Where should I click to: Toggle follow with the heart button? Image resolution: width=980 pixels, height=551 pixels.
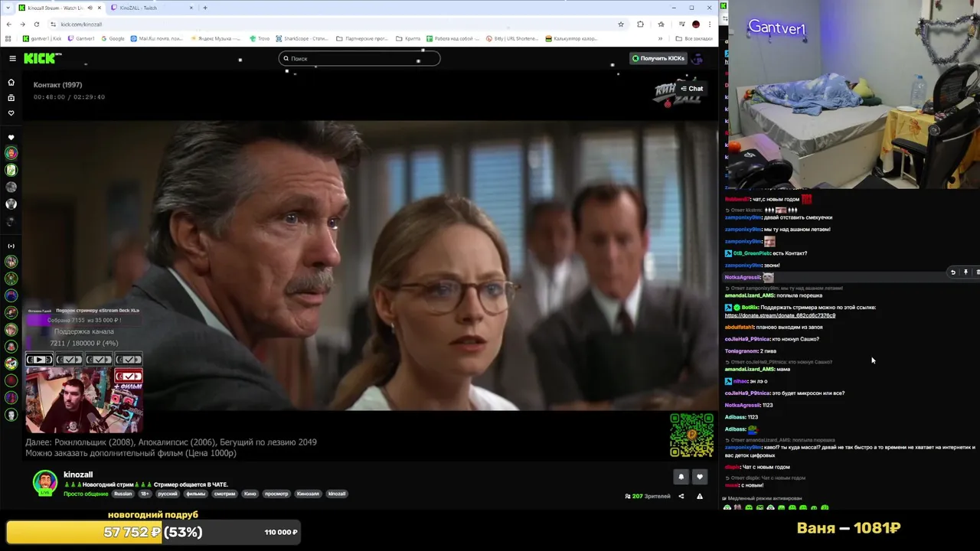699,477
